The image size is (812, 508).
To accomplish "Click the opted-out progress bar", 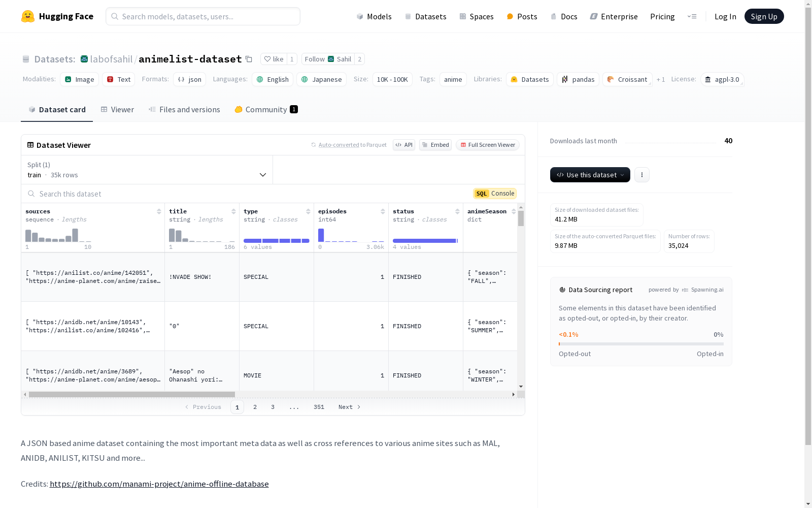I will [641, 344].
